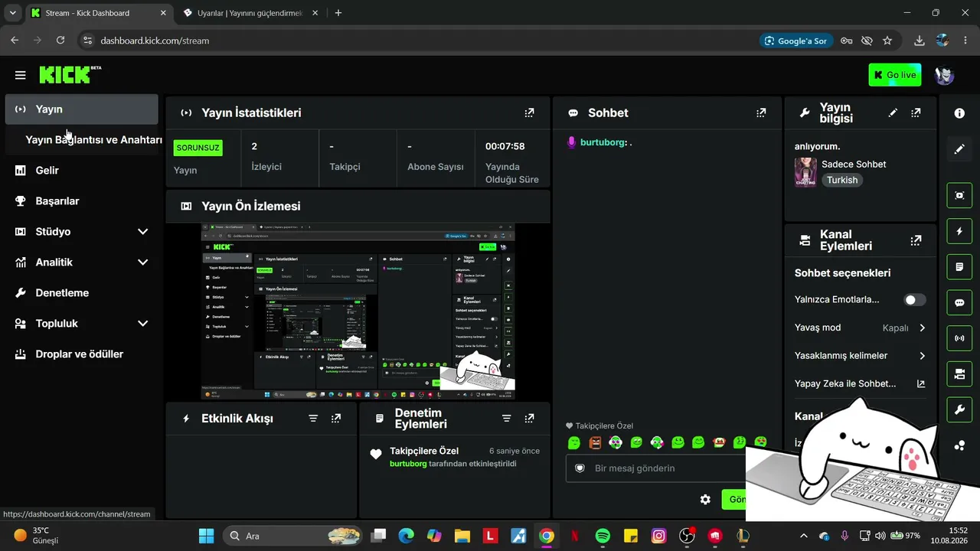Pop out the Denetim Eylemleri panel
980x551 pixels.
529,419
